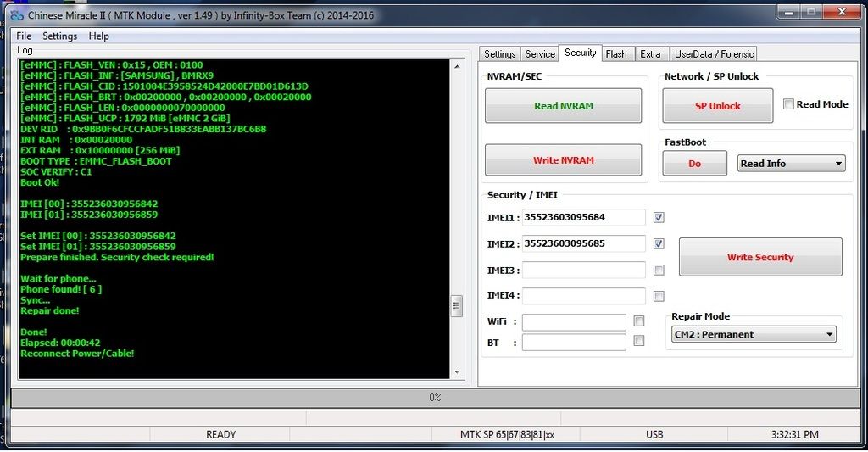The image size is (868, 452).
Task: Open the FastBoot Read Info dropdown
Action: [792, 164]
